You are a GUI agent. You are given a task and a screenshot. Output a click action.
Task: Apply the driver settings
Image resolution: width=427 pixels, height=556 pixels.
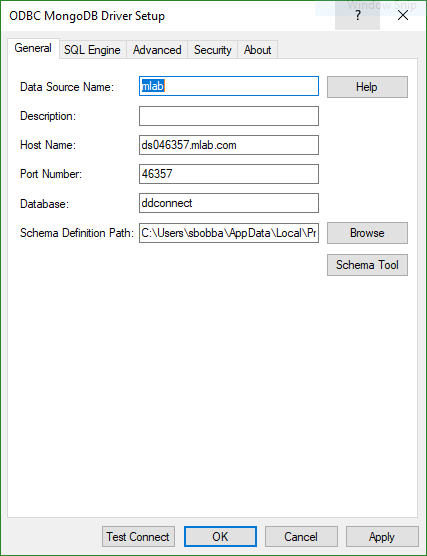point(382,536)
